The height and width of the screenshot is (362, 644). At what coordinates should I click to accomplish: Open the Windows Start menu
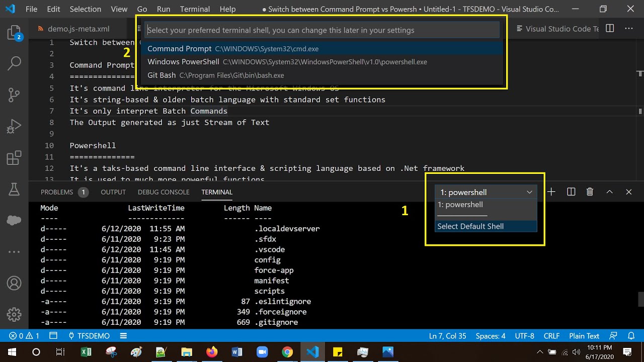coord(12,352)
